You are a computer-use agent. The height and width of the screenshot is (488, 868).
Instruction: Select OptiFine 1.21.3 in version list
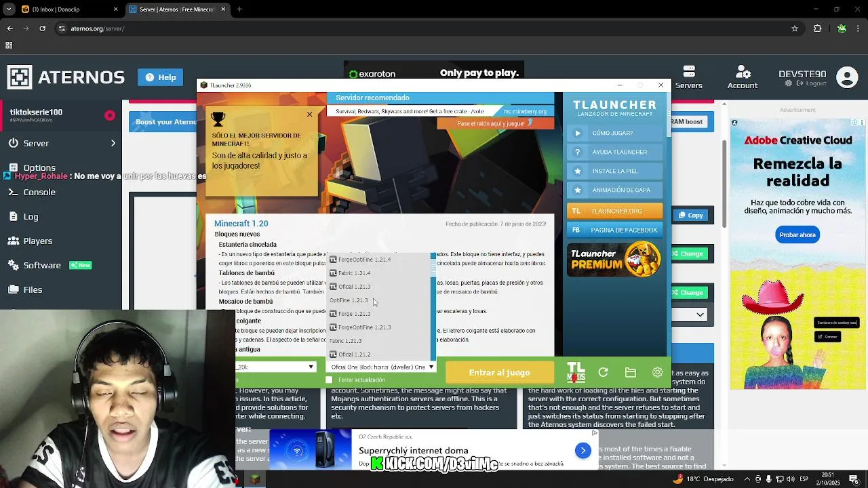(378, 300)
